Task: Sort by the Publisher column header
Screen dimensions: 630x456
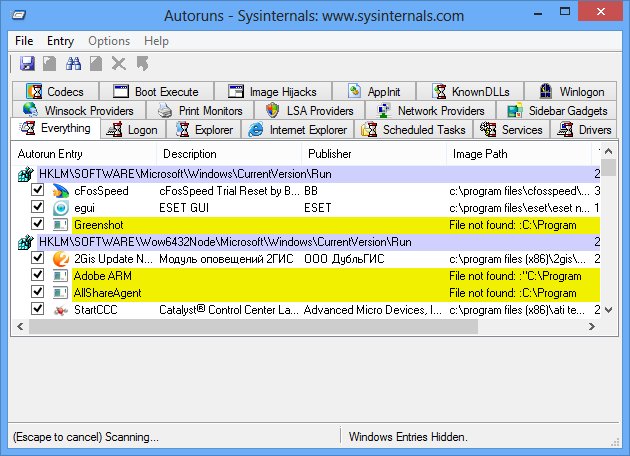Action: [374, 154]
